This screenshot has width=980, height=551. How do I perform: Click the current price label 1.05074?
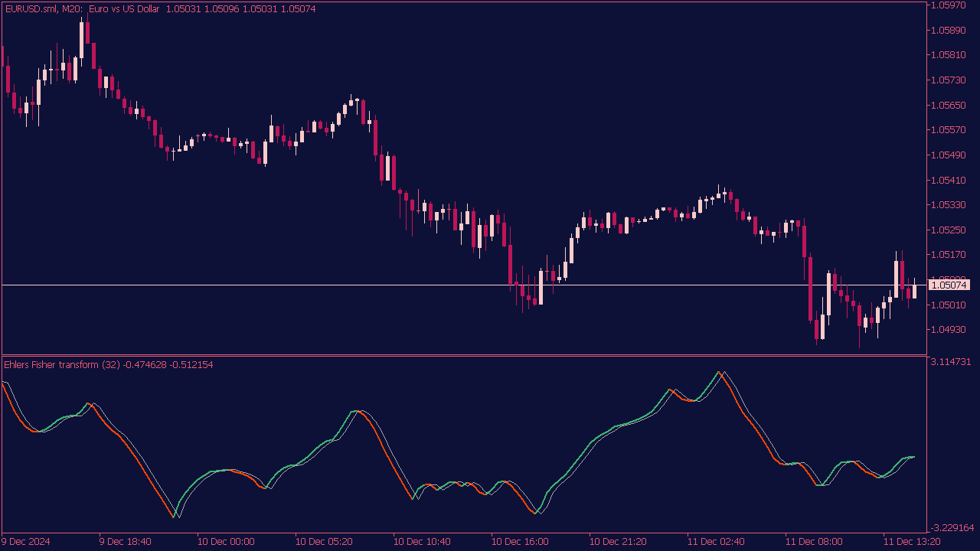coord(949,285)
